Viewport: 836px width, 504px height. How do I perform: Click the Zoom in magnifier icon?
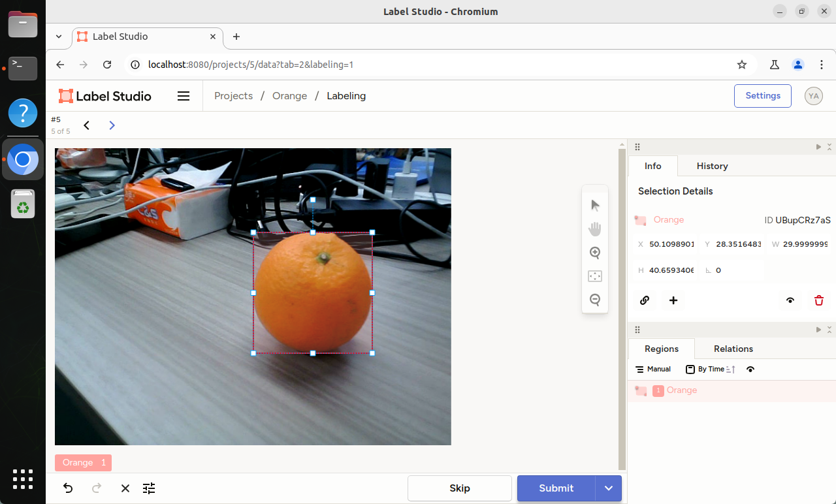click(x=595, y=253)
